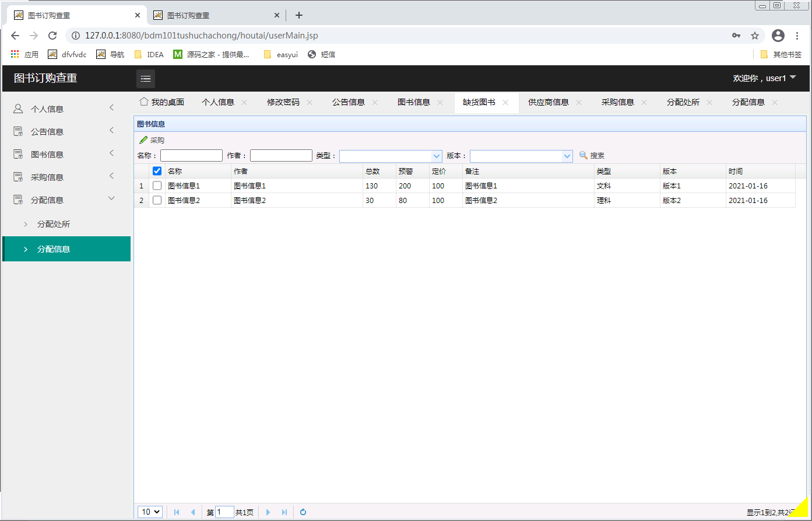Open the page size 10 dropdown
This screenshot has height=521, width=812.
(150, 512)
